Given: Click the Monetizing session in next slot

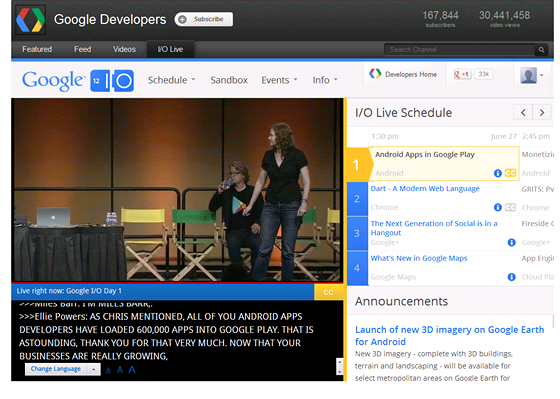Looking at the screenshot, I should pyautogui.click(x=538, y=154).
